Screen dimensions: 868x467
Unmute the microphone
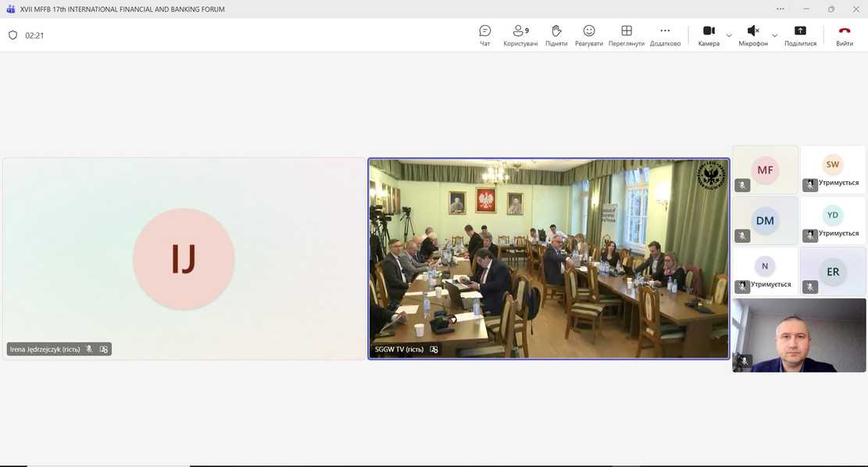(753, 35)
